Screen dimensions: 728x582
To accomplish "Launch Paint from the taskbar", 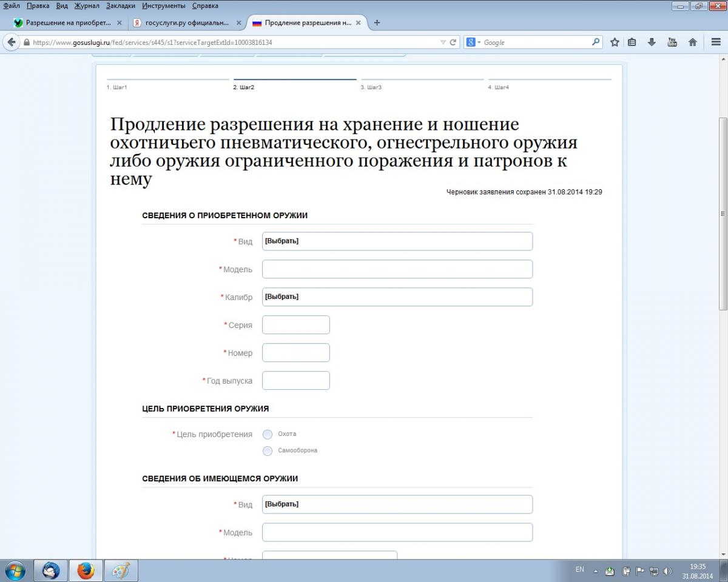I will pos(121,570).
